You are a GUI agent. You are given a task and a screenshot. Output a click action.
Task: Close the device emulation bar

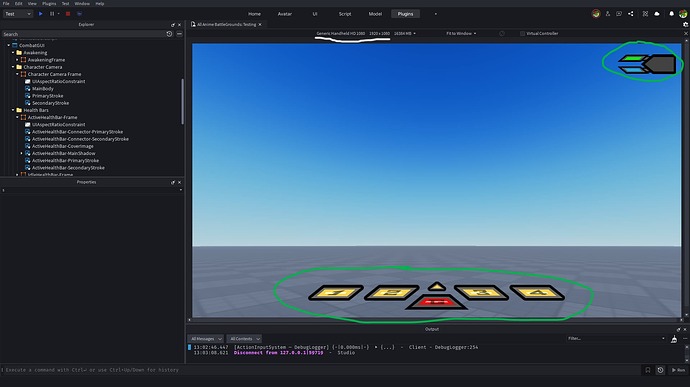point(686,33)
